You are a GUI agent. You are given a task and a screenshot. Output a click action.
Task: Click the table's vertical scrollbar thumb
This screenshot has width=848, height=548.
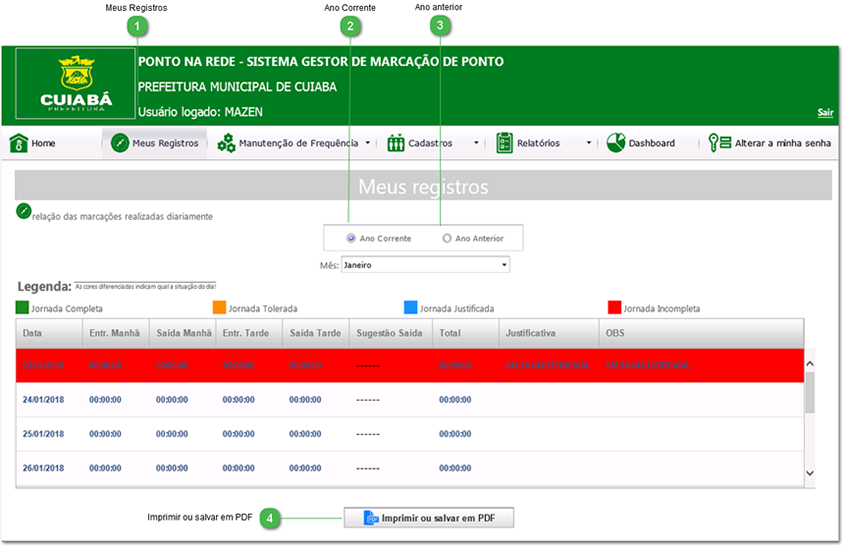point(810,392)
